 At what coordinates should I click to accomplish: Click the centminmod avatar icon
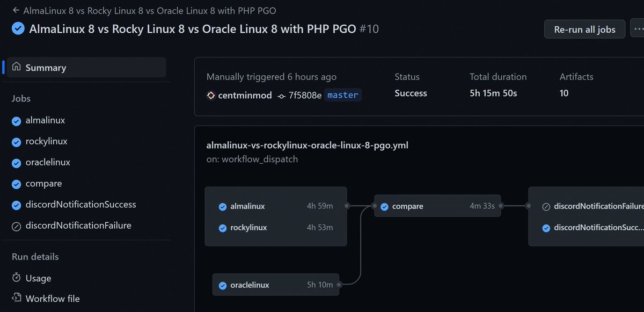211,96
